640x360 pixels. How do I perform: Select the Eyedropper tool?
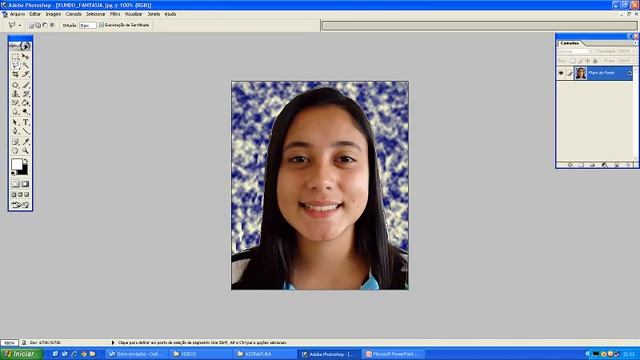point(25,142)
